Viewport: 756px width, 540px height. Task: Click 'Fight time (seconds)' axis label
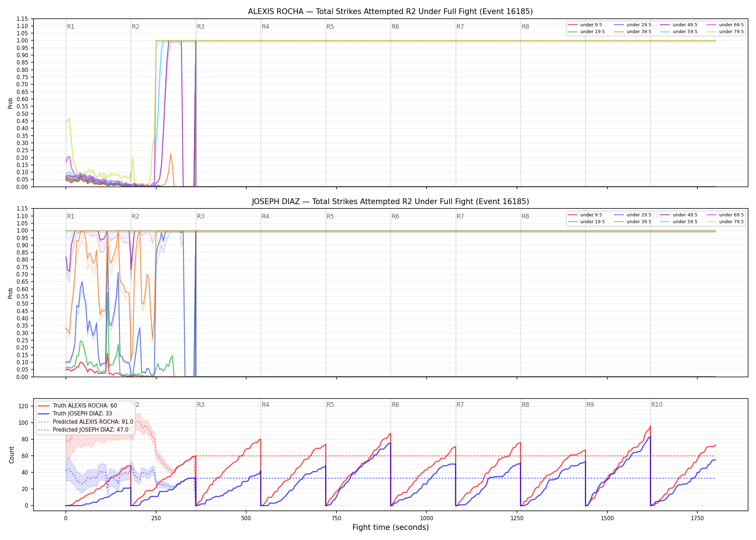pos(391,527)
